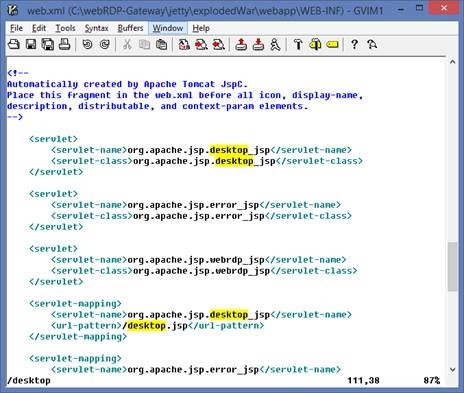Click the Vim application icon in title bar
This screenshot has height=393, width=464.
tap(13, 10)
